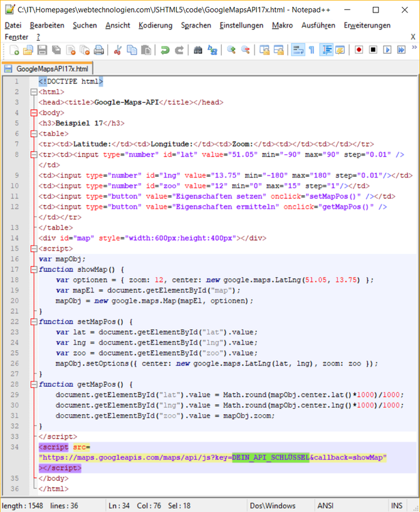Toggle synchronize horizontal scrolling icon
Image resolution: width=420 pixels, height=512 pixels.
(x=278, y=50)
